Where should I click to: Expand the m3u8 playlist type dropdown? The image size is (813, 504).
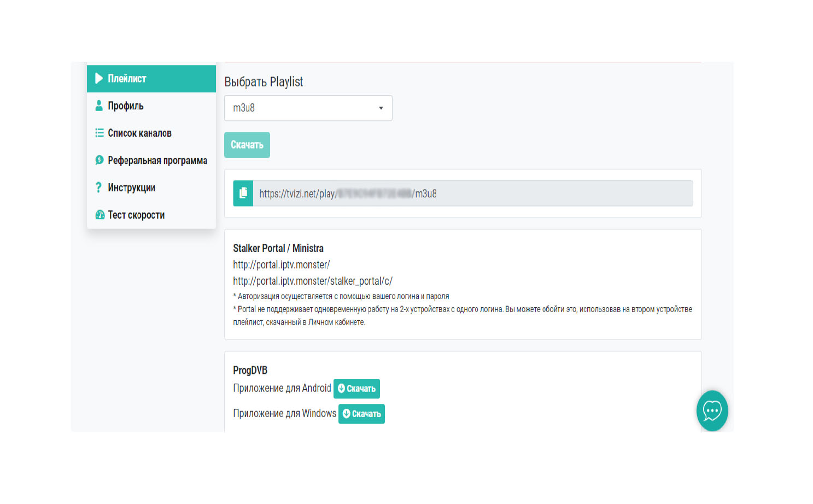308,108
